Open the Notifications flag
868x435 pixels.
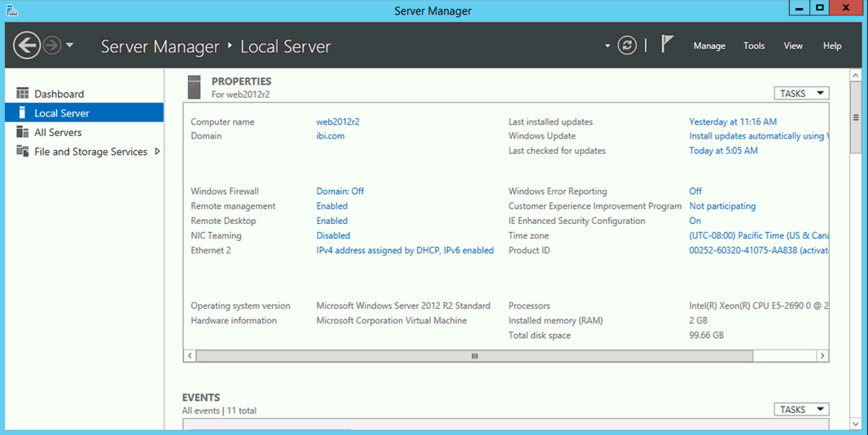(x=667, y=44)
